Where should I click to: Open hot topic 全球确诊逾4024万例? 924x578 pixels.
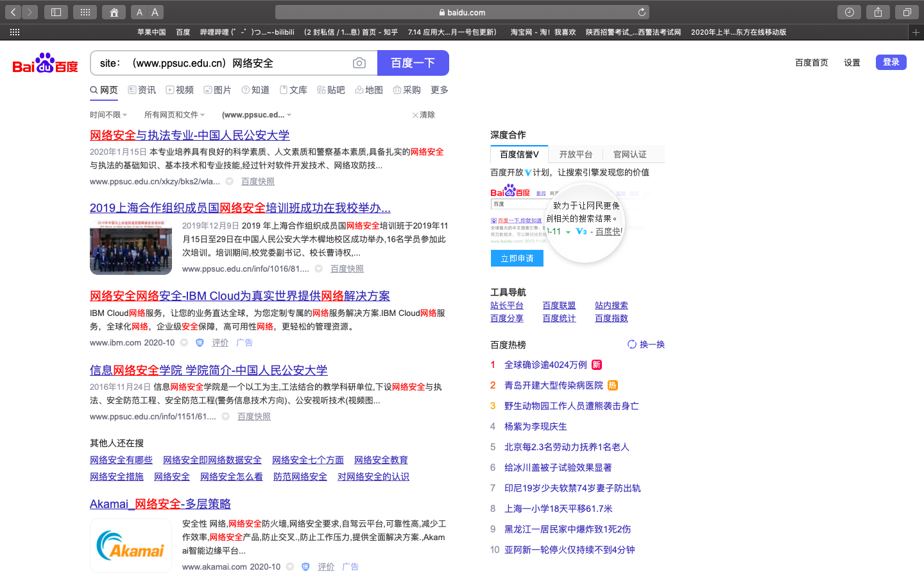click(x=545, y=365)
